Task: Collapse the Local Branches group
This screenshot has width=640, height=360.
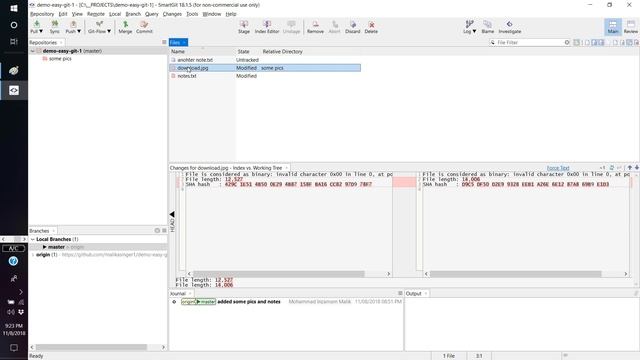Action: click(33, 239)
